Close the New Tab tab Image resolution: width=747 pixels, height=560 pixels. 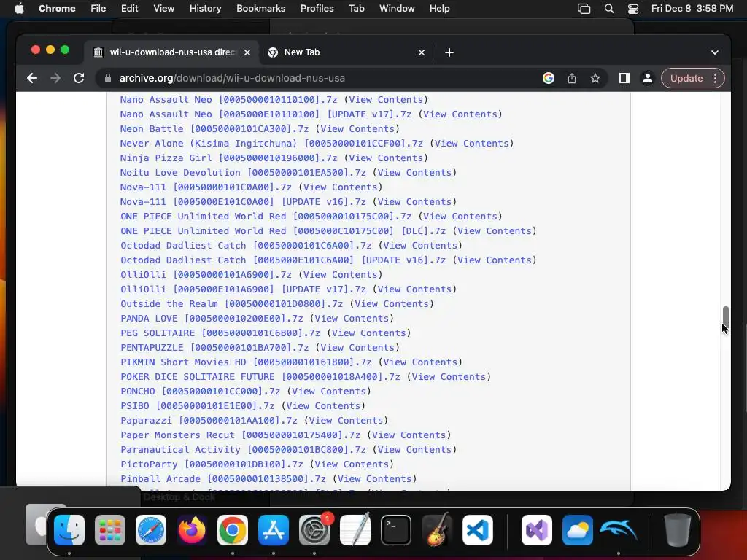[x=421, y=52]
